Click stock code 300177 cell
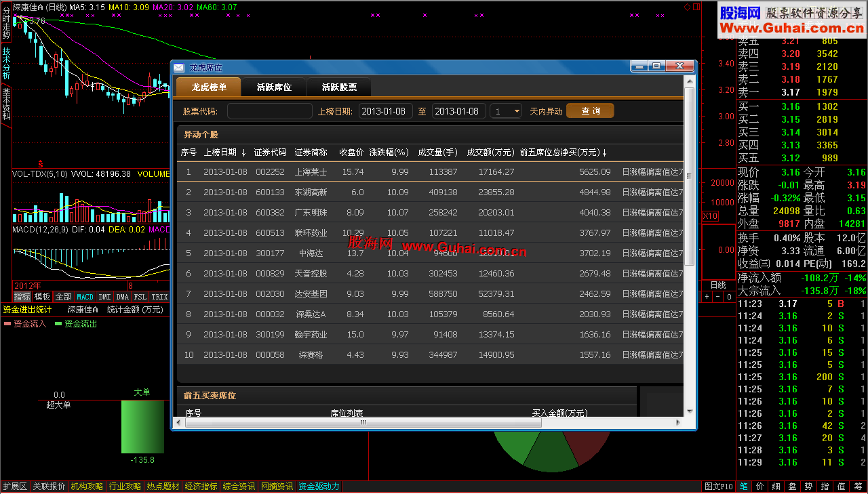868x494 pixels. pos(270,253)
